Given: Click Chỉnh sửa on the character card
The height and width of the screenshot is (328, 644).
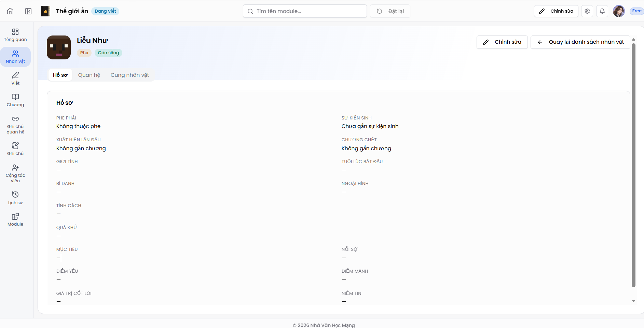Looking at the screenshot, I should [502, 42].
